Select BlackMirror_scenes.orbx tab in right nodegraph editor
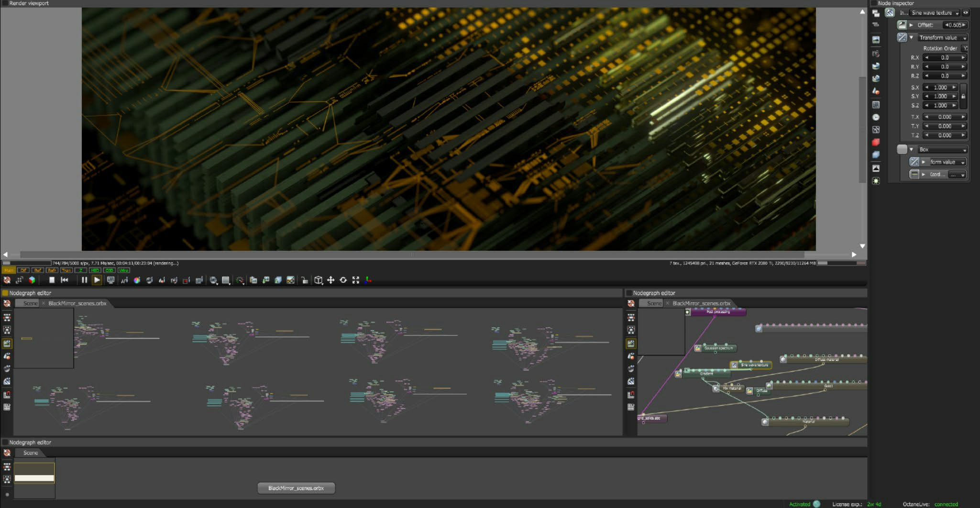The image size is (980, 508). click(x=701, y=303)
